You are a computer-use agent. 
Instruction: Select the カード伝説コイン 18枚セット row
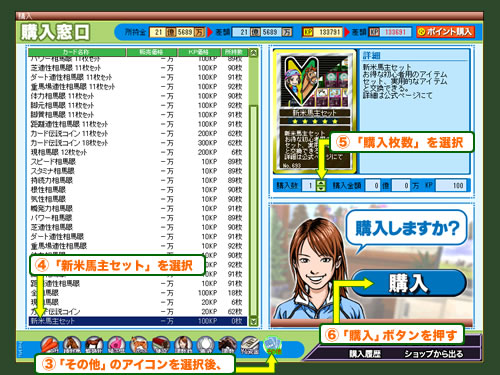(x=138, y=143)
